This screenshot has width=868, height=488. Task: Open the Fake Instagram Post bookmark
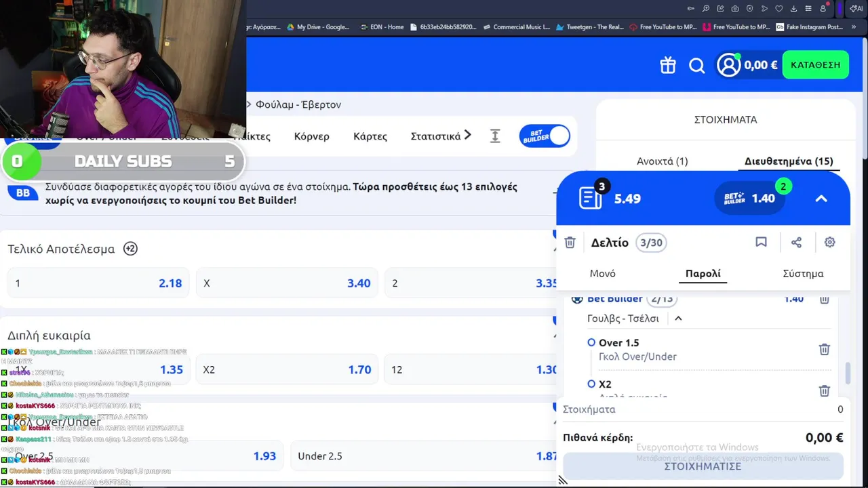point(810,27)
